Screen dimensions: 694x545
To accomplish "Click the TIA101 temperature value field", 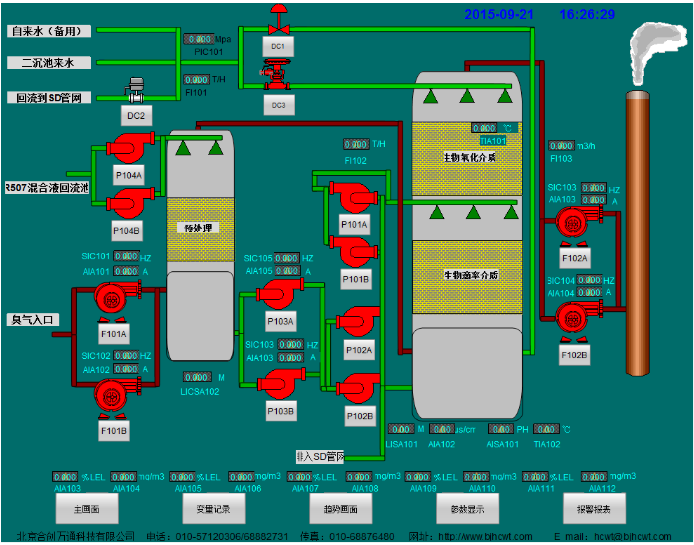I will 484,128.
